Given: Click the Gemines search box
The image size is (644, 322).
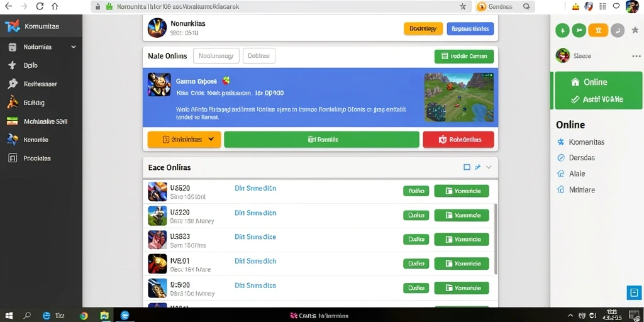Looking at the screenshot, I should click(505, 6).
